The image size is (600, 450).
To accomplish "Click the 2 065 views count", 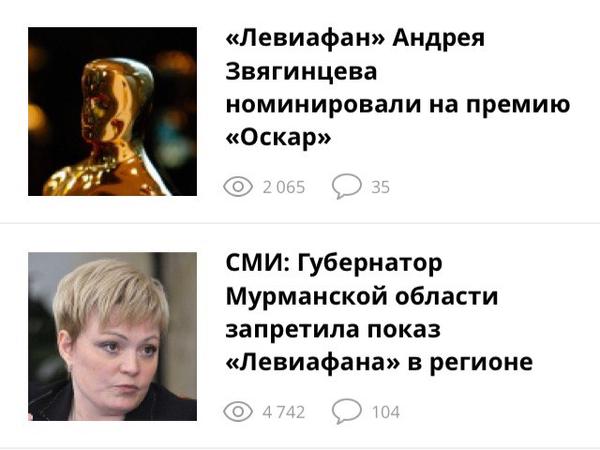I will point(284,187).
